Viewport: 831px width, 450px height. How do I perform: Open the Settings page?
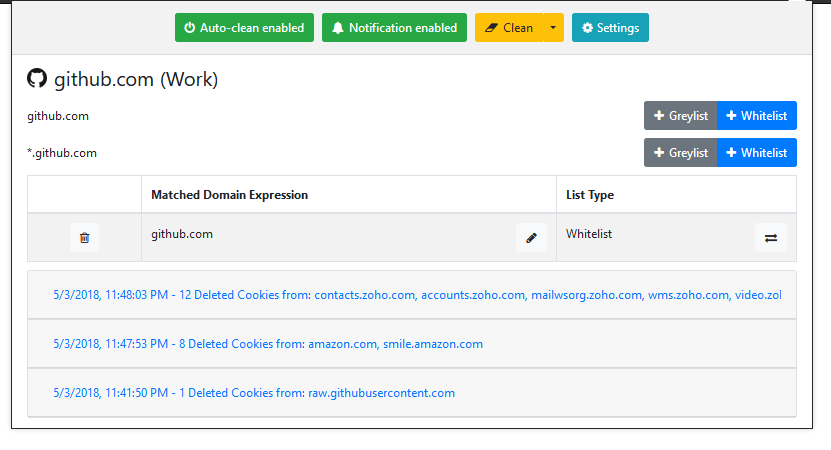tap(610, 28)
